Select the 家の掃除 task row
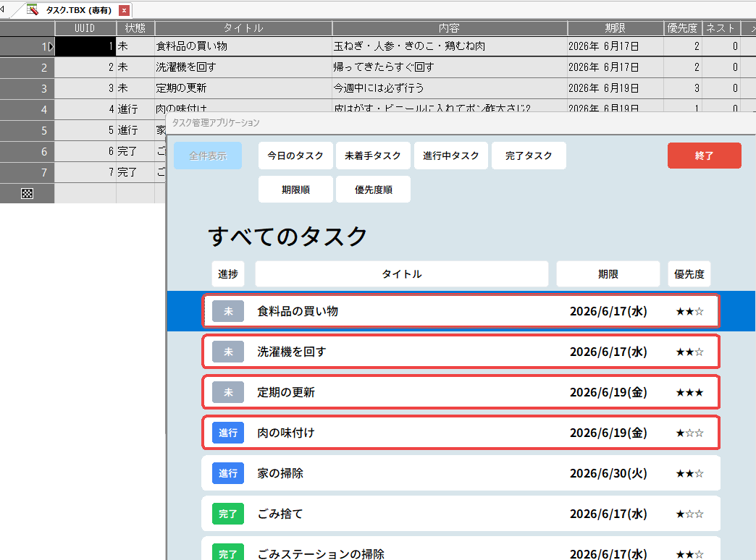 (461, 473)
